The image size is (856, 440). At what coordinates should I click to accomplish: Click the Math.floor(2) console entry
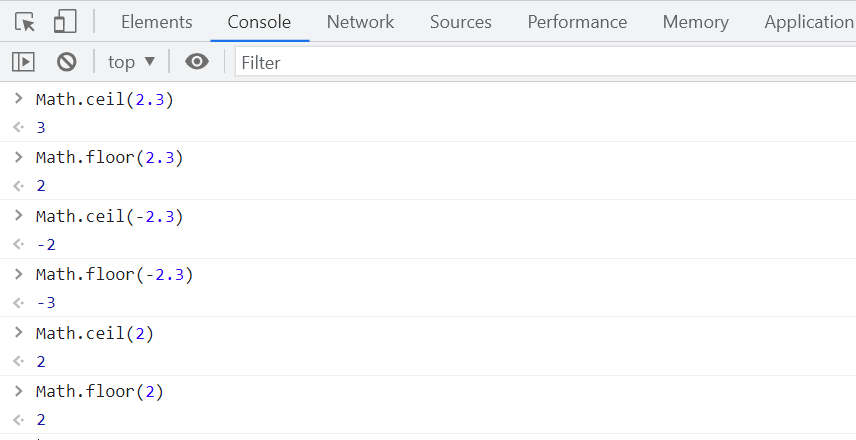coord(100,391)
